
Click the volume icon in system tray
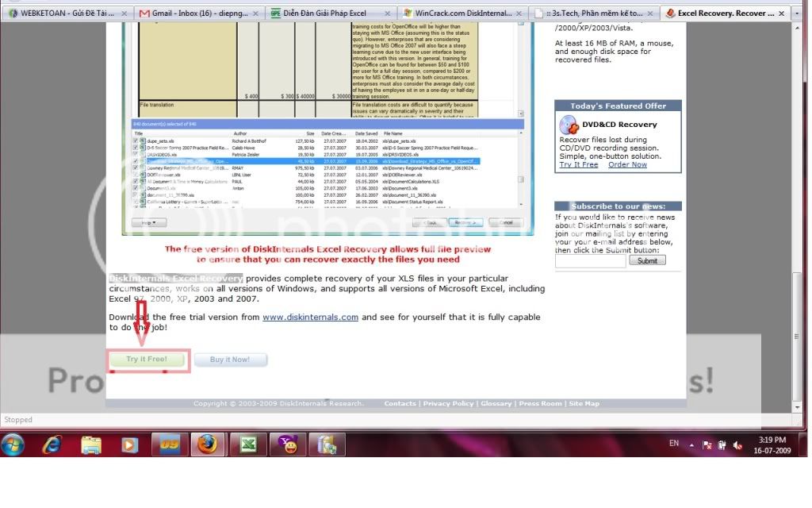click(737, 445)
